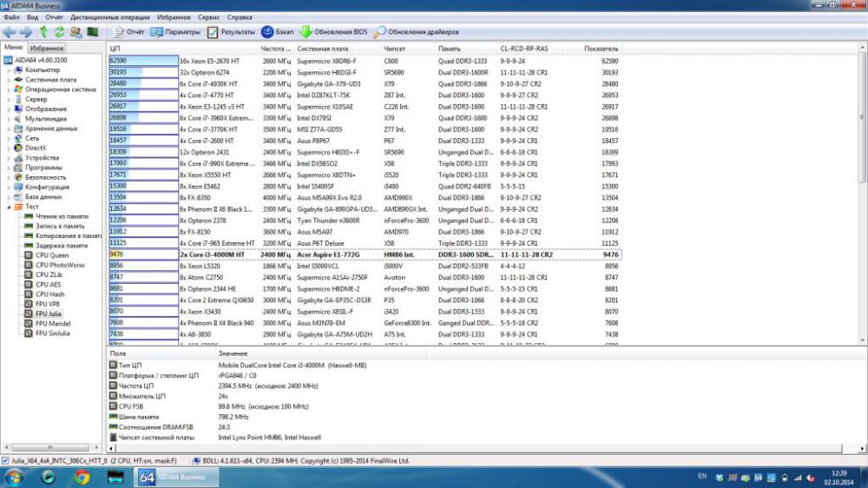Open the Windows Start button
Screen dimensions: 868x488
(14, 477)
